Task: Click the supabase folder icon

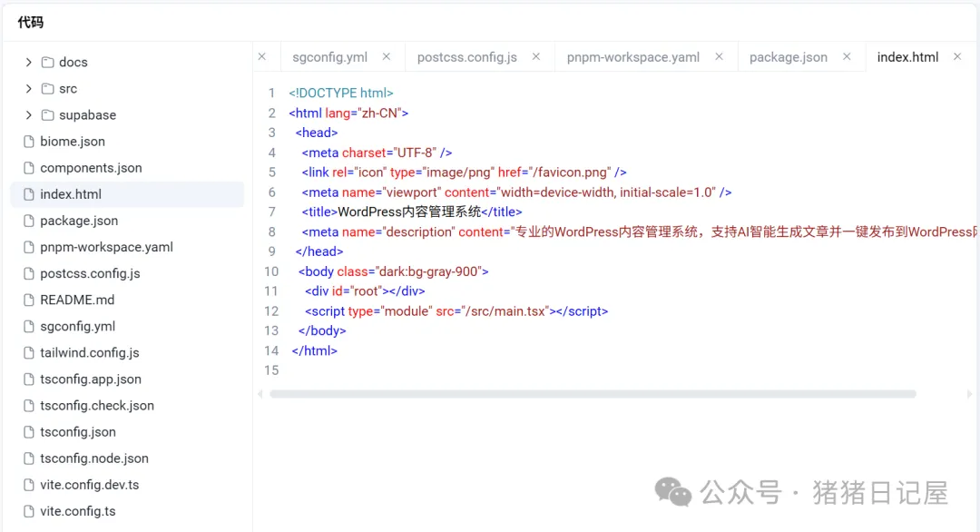Action: (x=48, y=115)
